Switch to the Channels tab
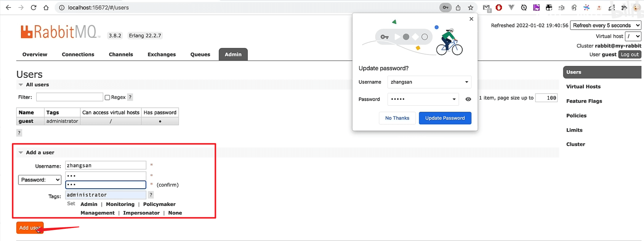 121,55
